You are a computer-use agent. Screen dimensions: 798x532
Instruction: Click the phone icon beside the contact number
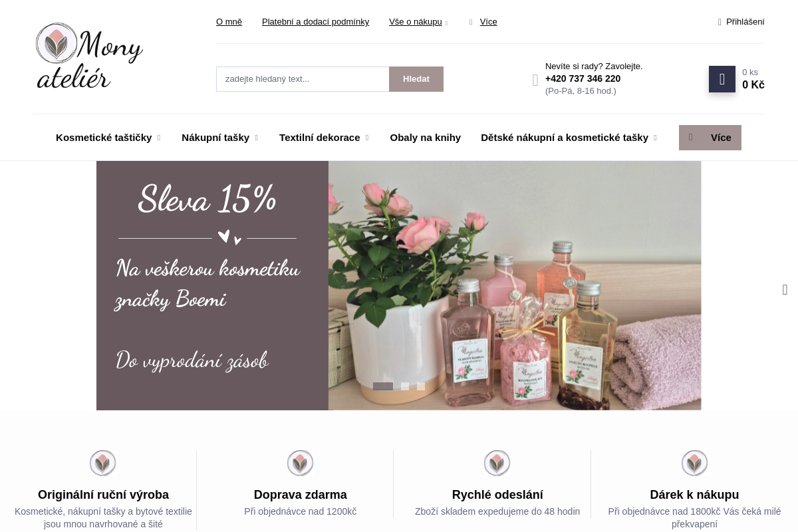[x=535, y=80]
